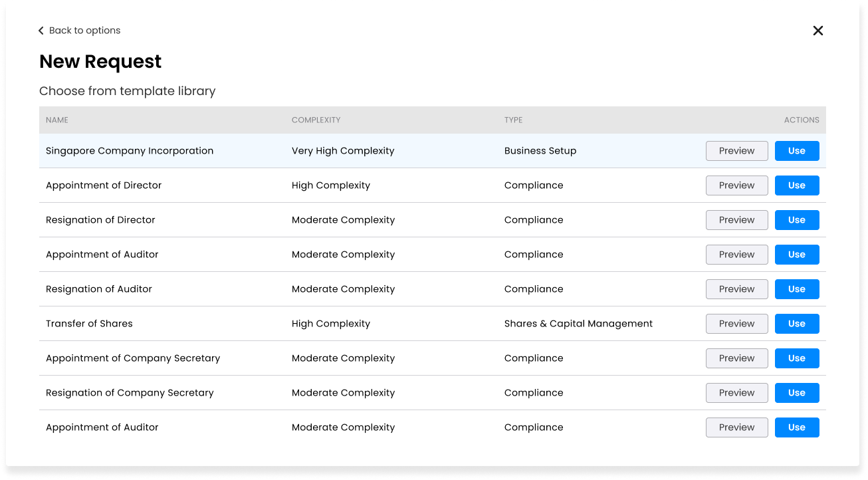This screenshot has width=868, height=480.
Task: Use Appointment of Company Secretary template
Action: 797,358
